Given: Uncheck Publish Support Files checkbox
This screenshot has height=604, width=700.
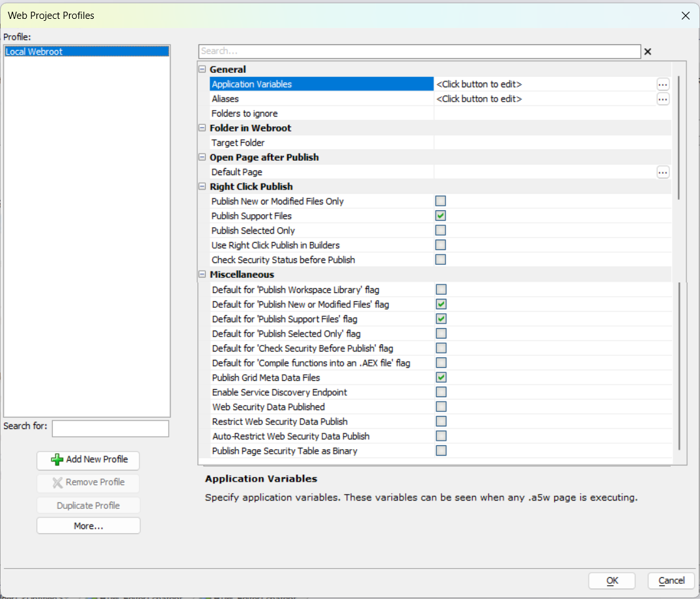Looking at the screenshot, I should pyautogui.click(x=440, y=216).
